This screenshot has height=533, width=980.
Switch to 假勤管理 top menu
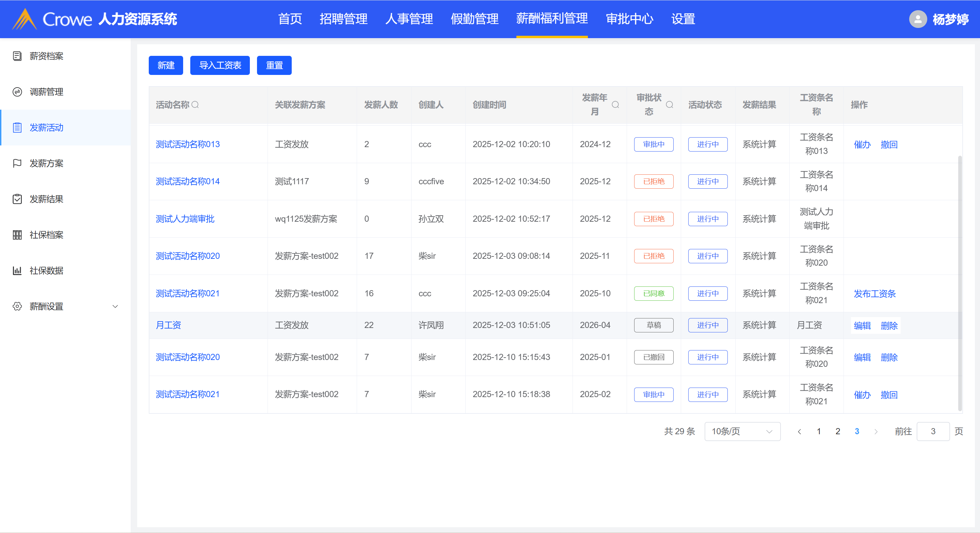point(474,19)
